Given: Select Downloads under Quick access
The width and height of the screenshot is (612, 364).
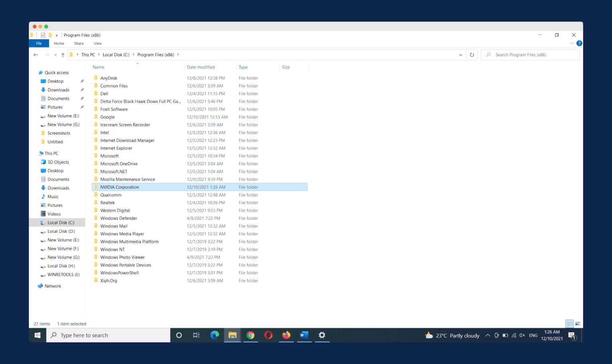Looking at the screenshot, I should [x=58, y=90].
